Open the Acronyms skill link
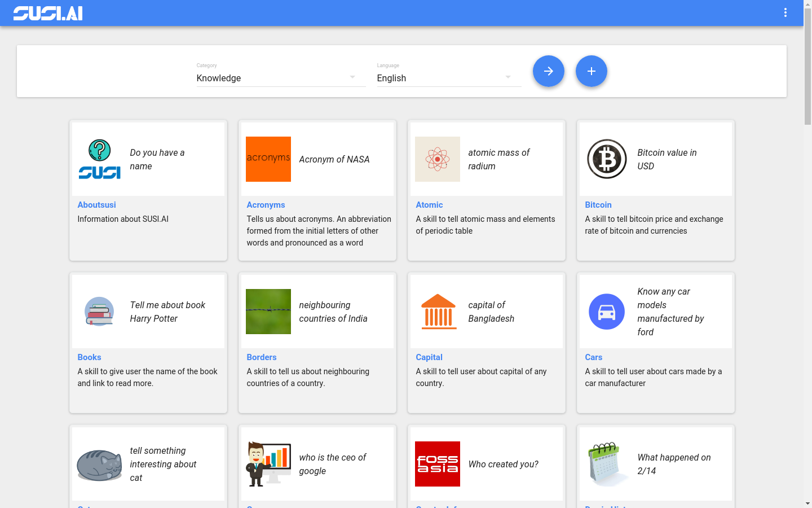Screen dimensions: 812x508 pos(266,205)
